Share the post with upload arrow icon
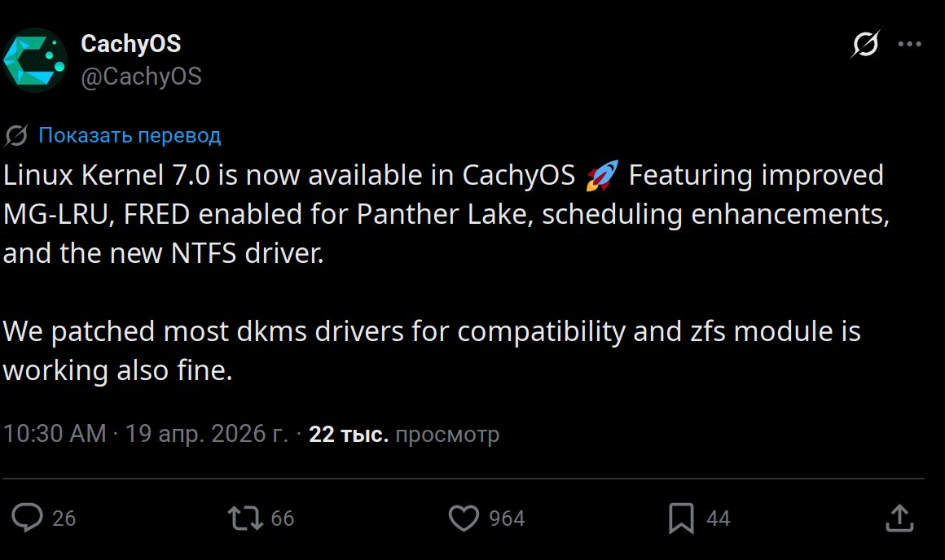The width and height of the screenshot is (945, 560). click(897, 517)
